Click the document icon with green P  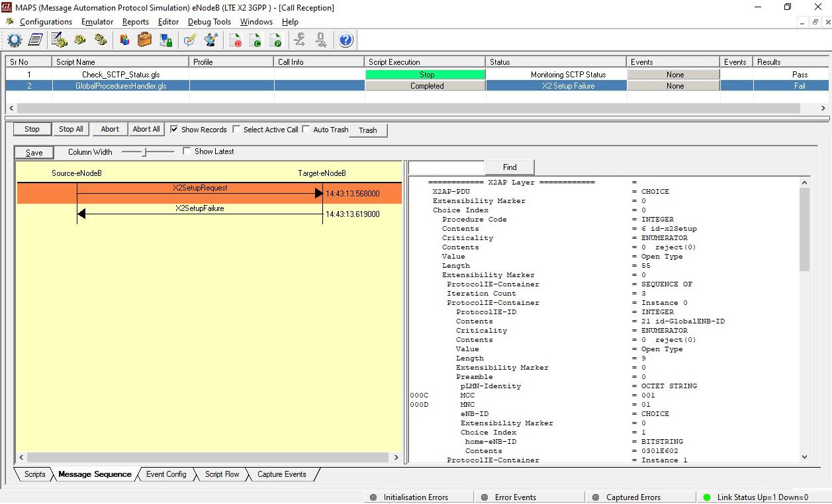pyautogui.click(x=277, y=40)
